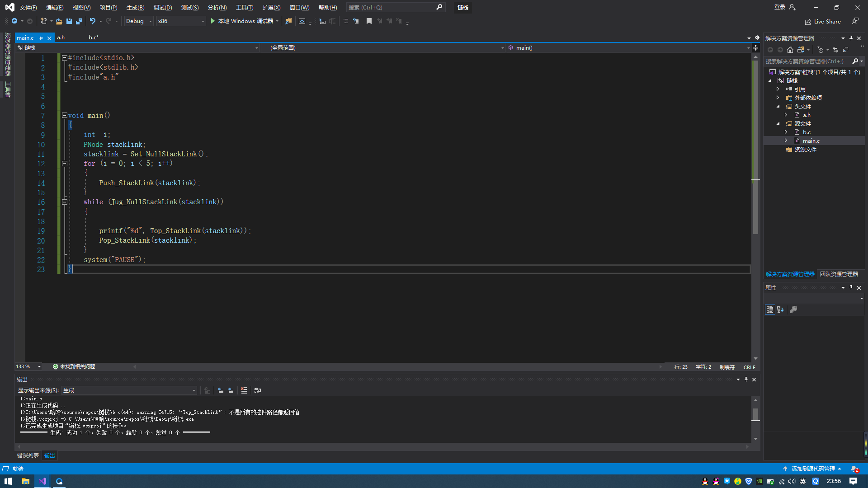The height and width of the screenshot is (488, 868).
Task: Click the Save All toolbar icon
Action: [79, 21]
